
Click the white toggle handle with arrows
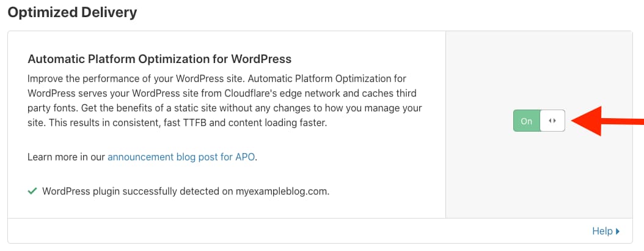tap(552, 121)
